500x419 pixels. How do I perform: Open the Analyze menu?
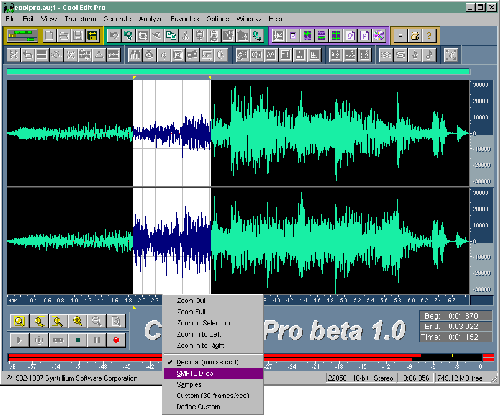[150, 19]
